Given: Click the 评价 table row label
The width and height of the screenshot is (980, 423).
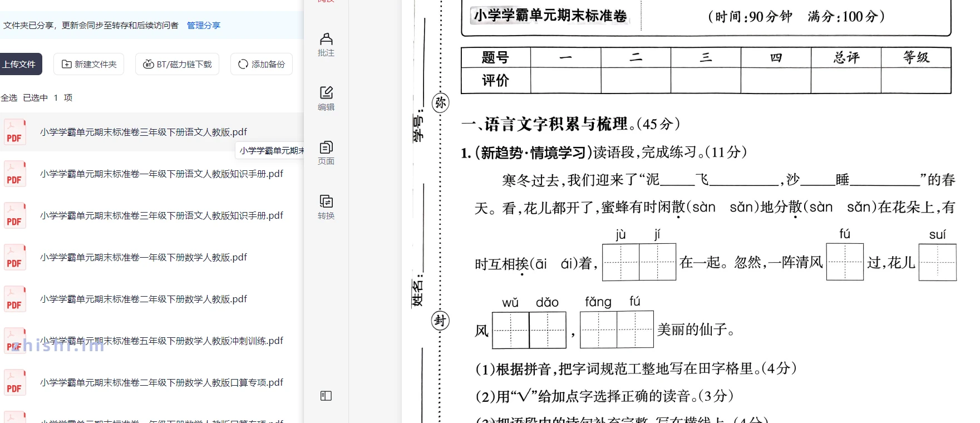Looking at the screenshot, I should tap(496, 81).
